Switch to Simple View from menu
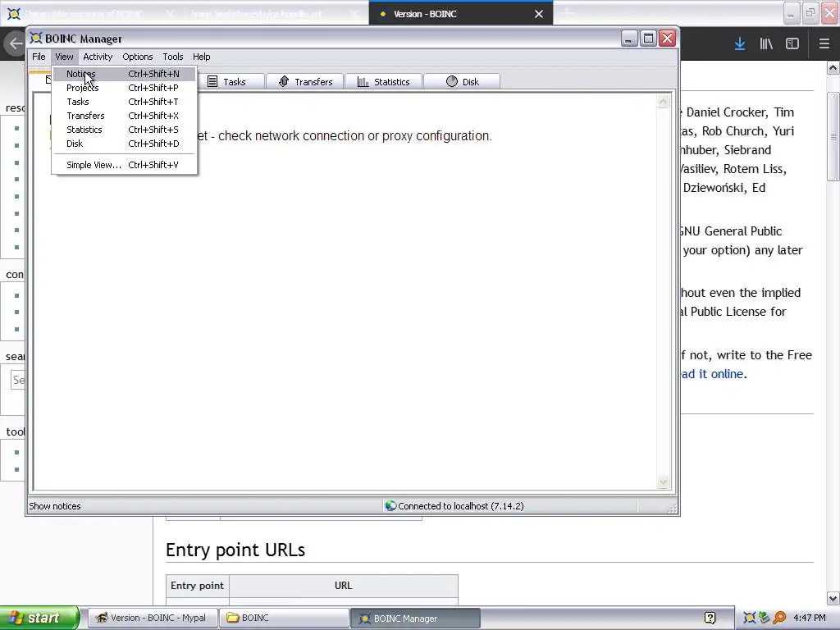Image resolution: width=840 pixels, height=630 pixels. 125,165
